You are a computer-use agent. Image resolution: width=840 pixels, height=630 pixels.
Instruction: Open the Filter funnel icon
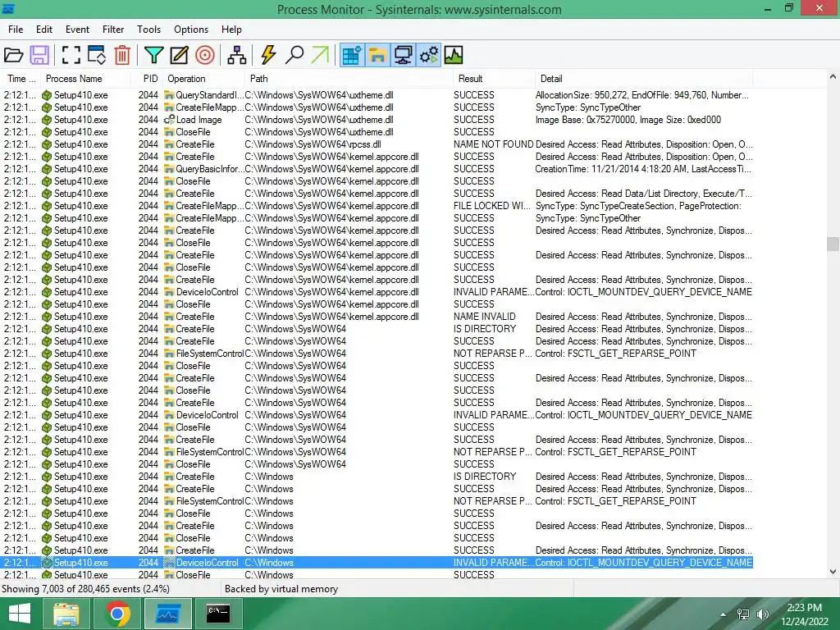click(x=153, y=55)
